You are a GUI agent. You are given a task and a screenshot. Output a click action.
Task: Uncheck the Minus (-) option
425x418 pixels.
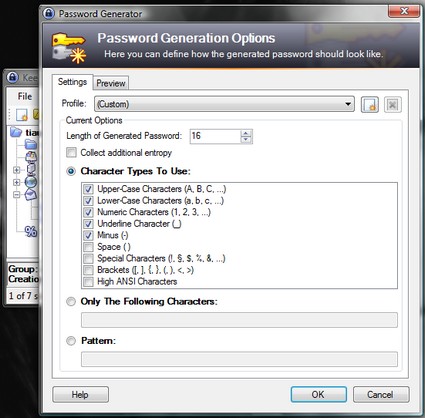[x=88, y=235]
